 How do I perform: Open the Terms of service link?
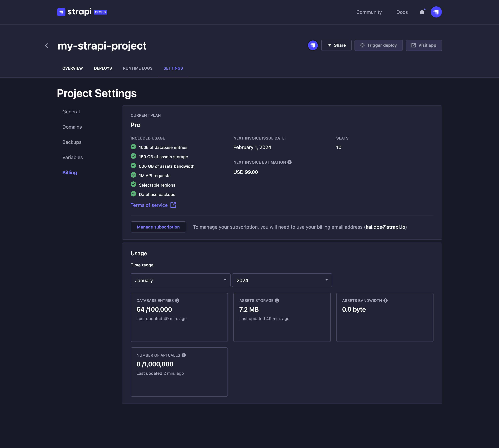click(x=149, y=205)
